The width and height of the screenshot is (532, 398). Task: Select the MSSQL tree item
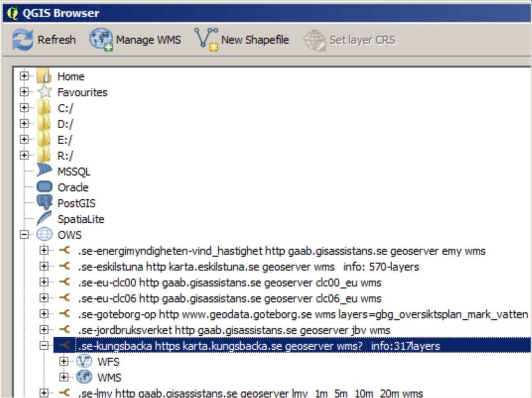pyautogui.click(x=74, y=172)
